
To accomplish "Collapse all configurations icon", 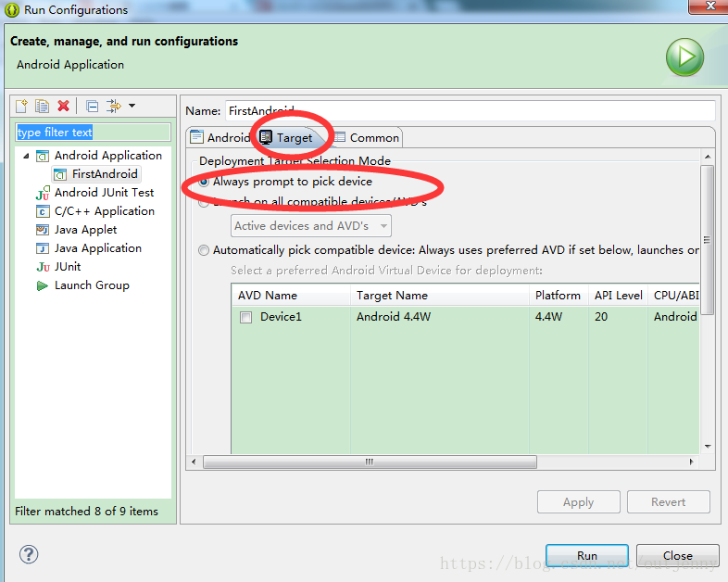I will 92,107.
